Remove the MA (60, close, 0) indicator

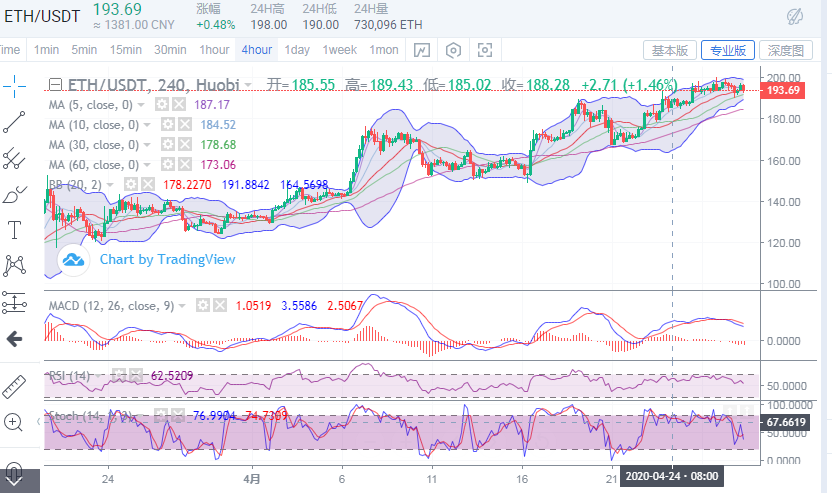coord(185,165)
